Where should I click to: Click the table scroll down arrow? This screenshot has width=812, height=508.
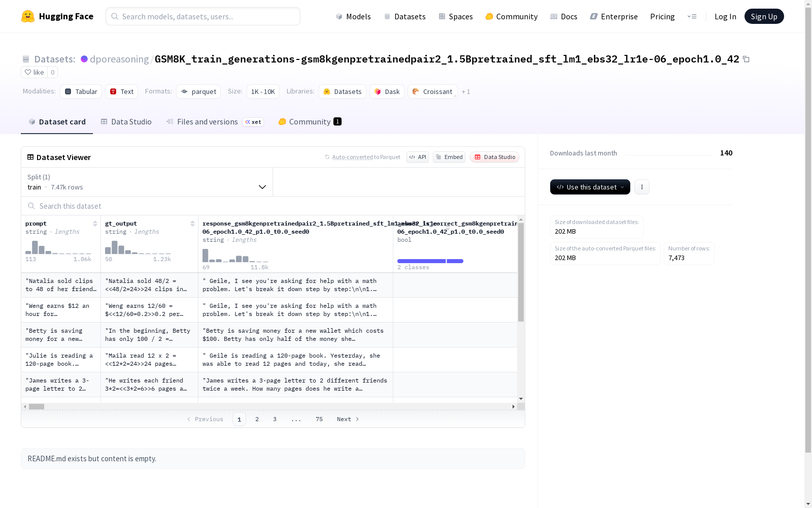click(x=521, y=399)
